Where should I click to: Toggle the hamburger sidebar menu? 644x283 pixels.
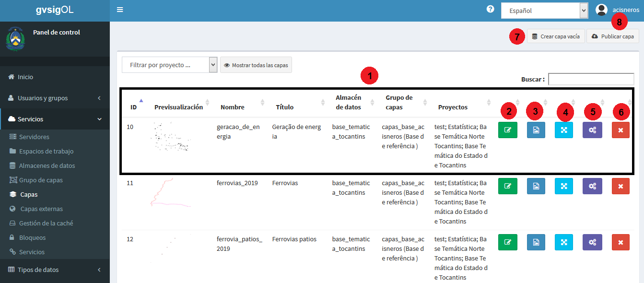coord(120,10)
